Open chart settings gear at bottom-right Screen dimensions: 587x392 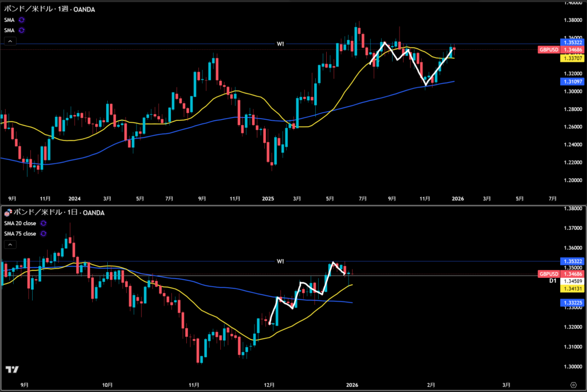click(573, 384)
